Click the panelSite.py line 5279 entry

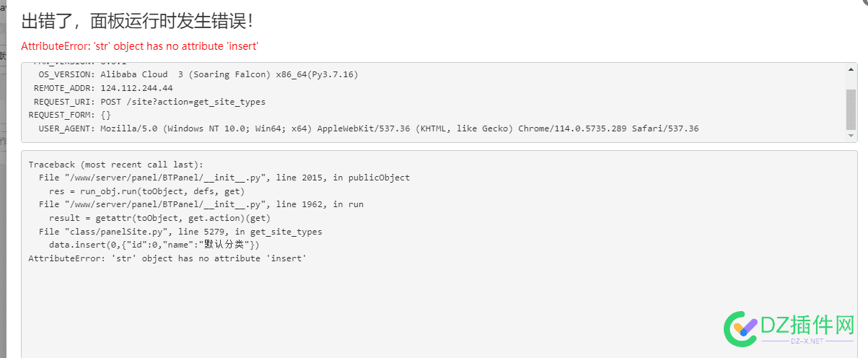tap(180, 232)
